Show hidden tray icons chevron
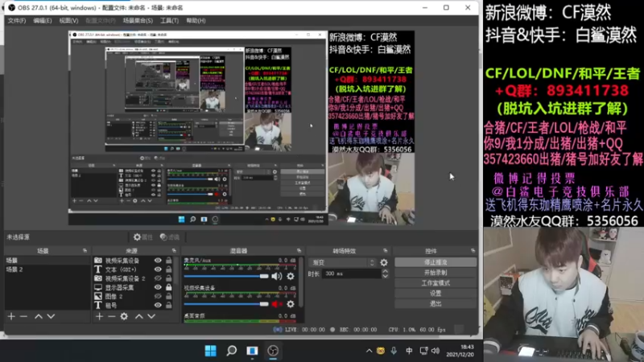Image resolution: width=644 pixels, height=362 pixels. click(x=369, y=351)
